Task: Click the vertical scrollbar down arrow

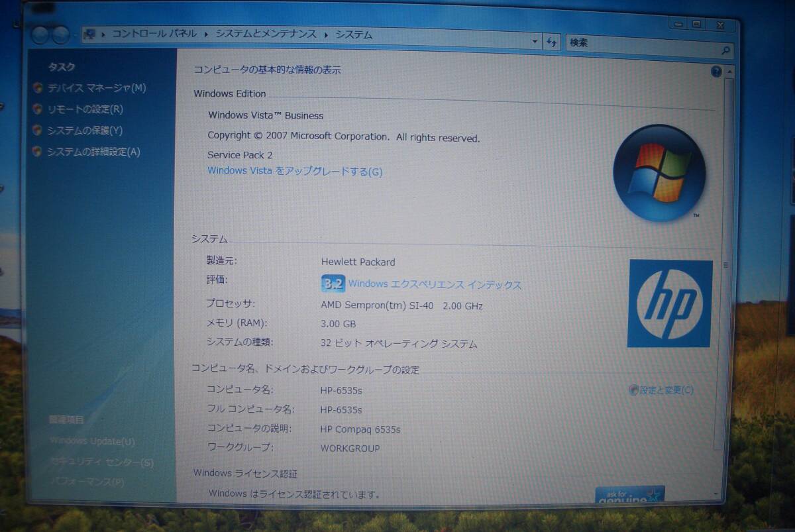Action: [x=717, y=494]
